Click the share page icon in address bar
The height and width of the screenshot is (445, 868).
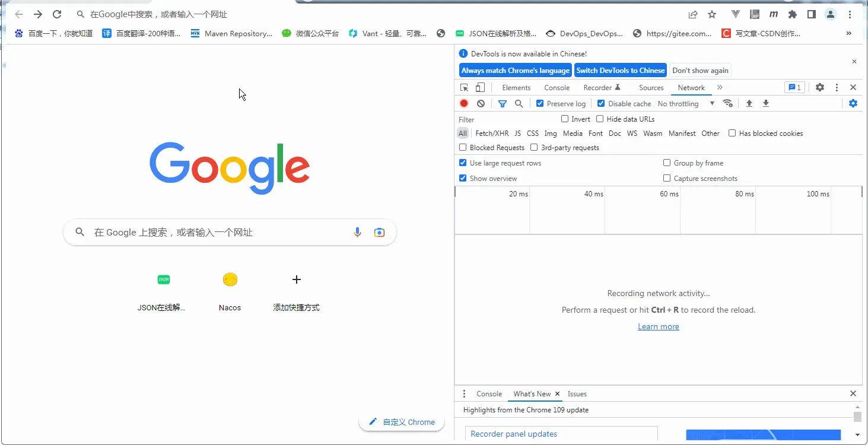point(693,14)
